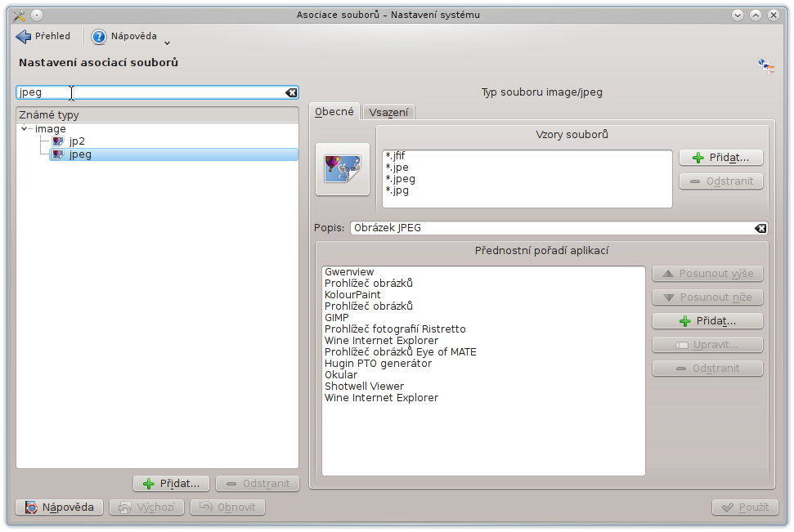
Task: Click the Známé typy column header
Action: pyautogui.click(x=158, y=115)
